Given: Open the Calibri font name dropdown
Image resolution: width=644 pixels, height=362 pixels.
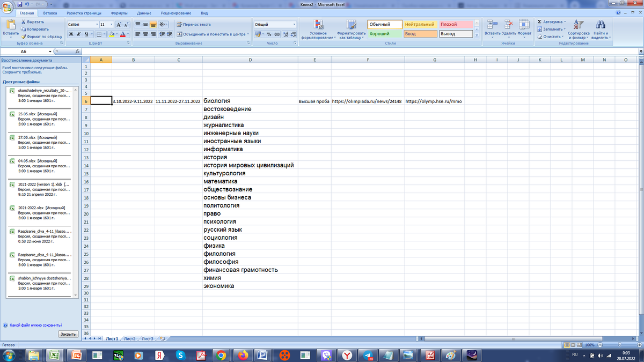Looking at the screenshot, I should (97, 24).
